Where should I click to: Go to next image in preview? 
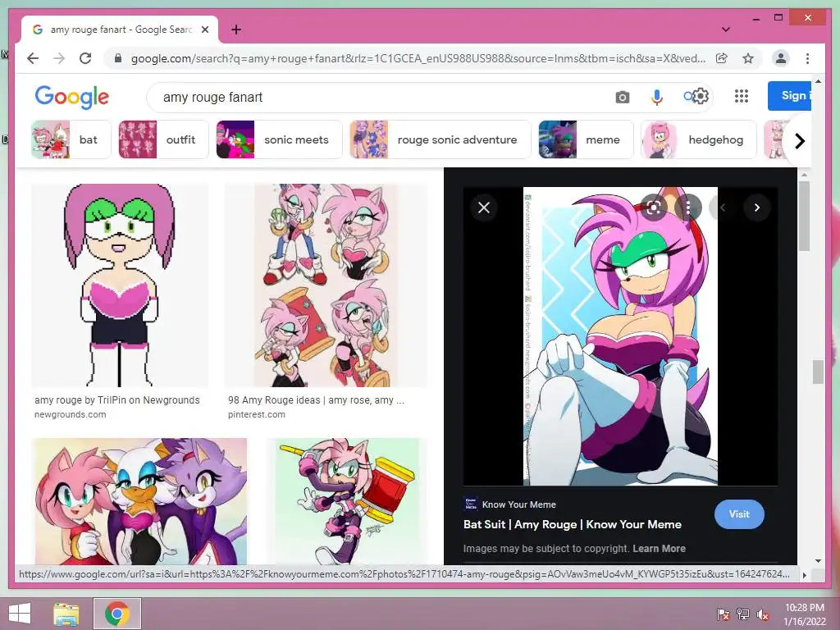(x=757, y=208)
